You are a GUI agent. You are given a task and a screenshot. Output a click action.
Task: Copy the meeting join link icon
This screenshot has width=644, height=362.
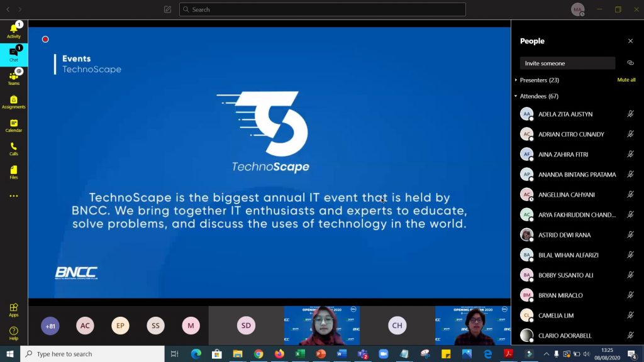(630, 63)
